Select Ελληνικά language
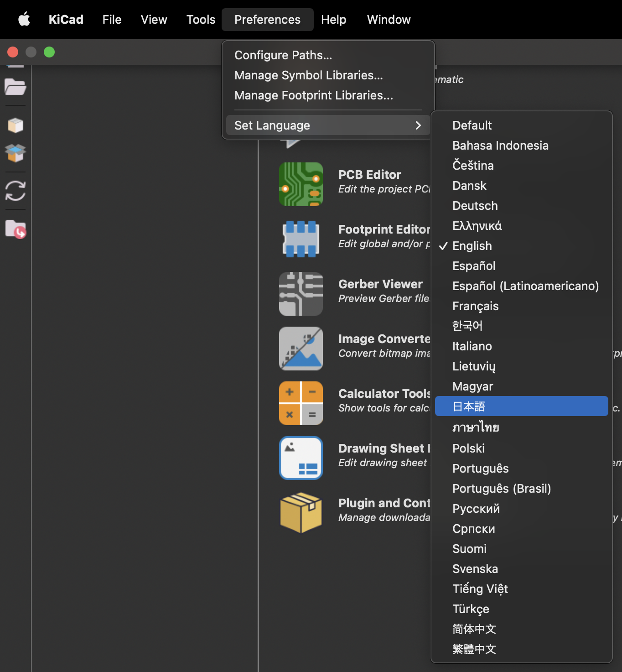Image resolution: width=622 pixels, height=672 pixels. (522, 226)
